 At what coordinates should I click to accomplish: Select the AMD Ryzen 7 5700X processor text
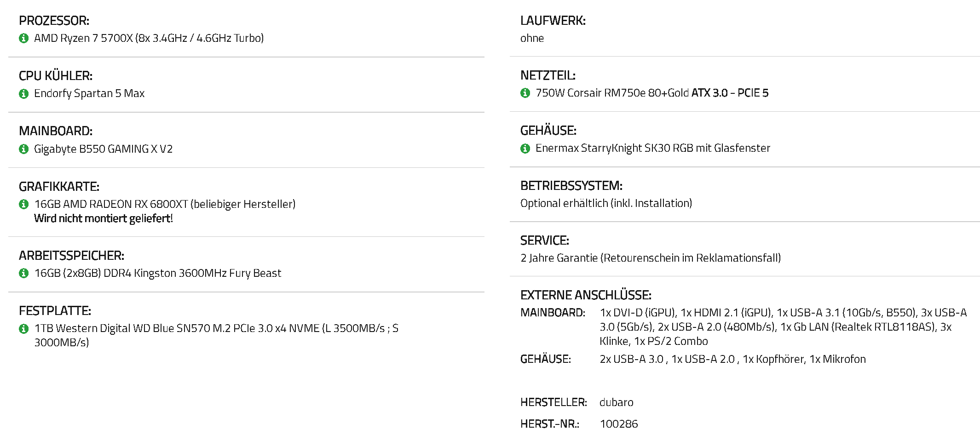pyautogui.click(x=149, y=38)
